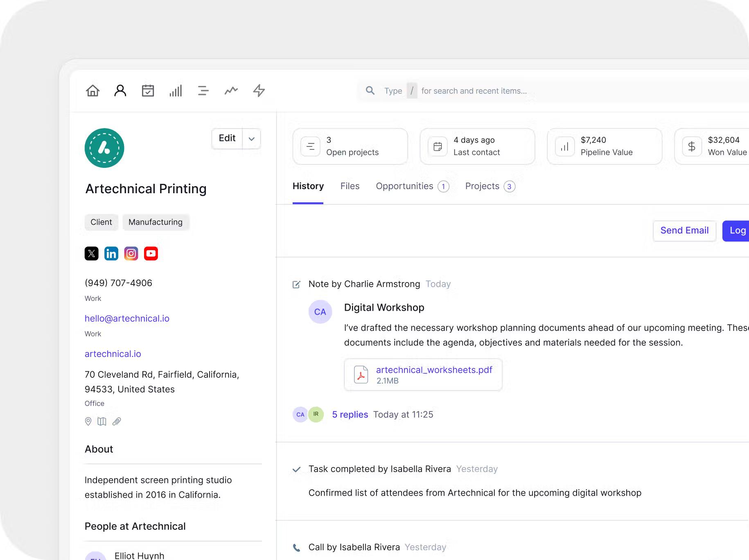Click the About section heading
This screenshot has width=749, height=560.
coord(99,449)
